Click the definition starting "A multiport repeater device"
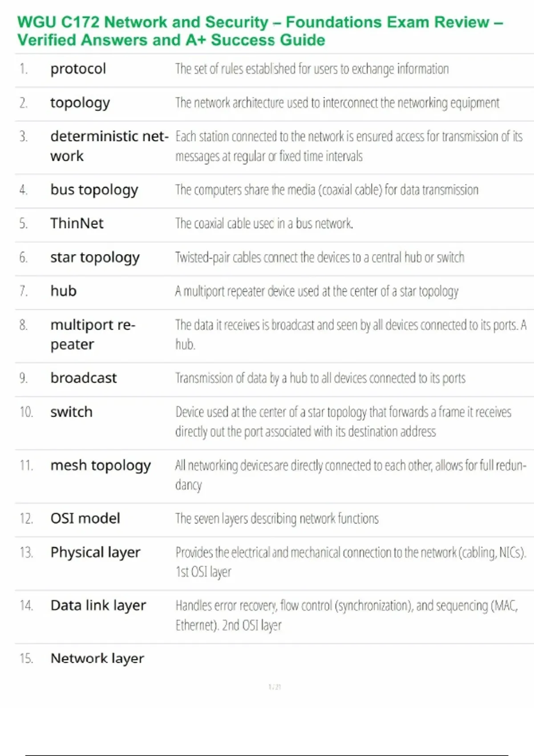The width and height of the screenshot is (534, 756). [x=316, y=291]
